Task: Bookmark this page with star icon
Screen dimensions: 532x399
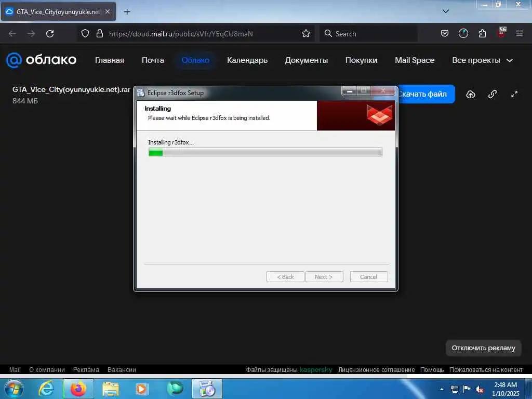Action: [305, 33]
